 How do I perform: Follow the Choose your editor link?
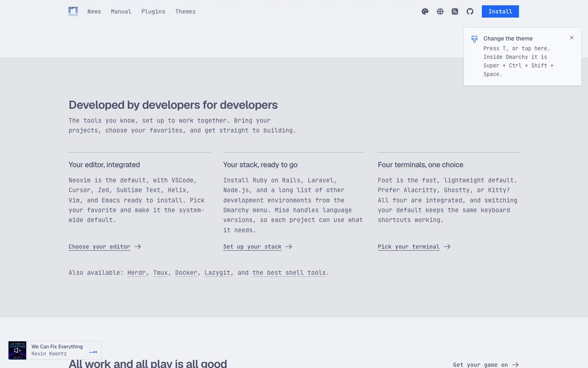pyautogui.click(x=105, y=247)
